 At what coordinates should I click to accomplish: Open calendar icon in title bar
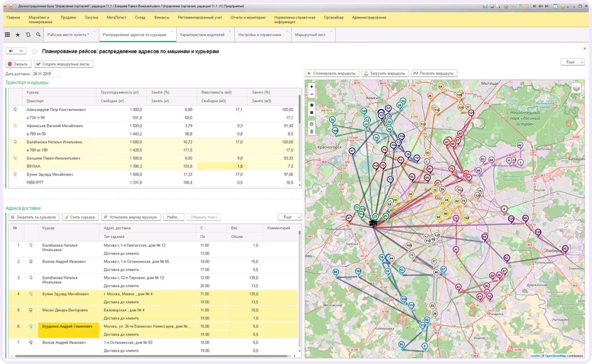tap(526, 6)
